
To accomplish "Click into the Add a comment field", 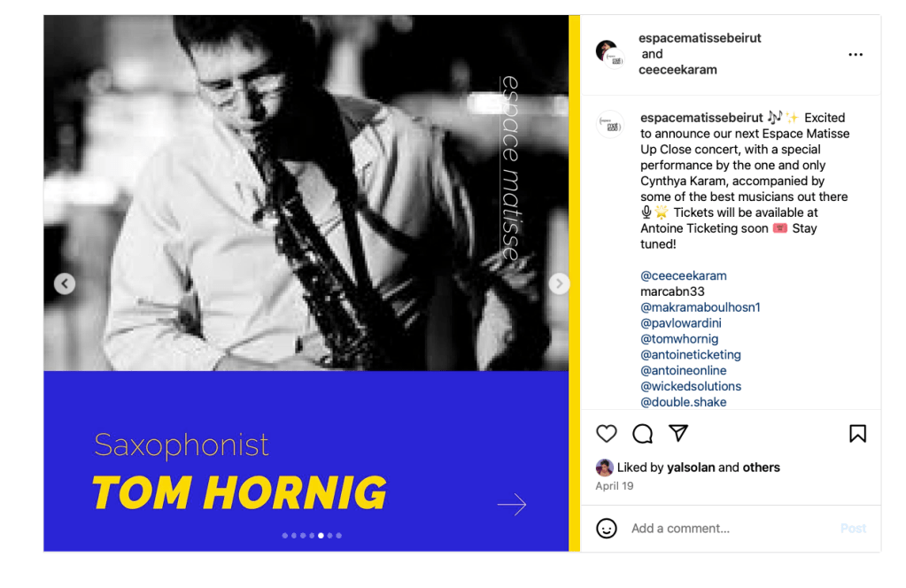I will pos(726,529).
